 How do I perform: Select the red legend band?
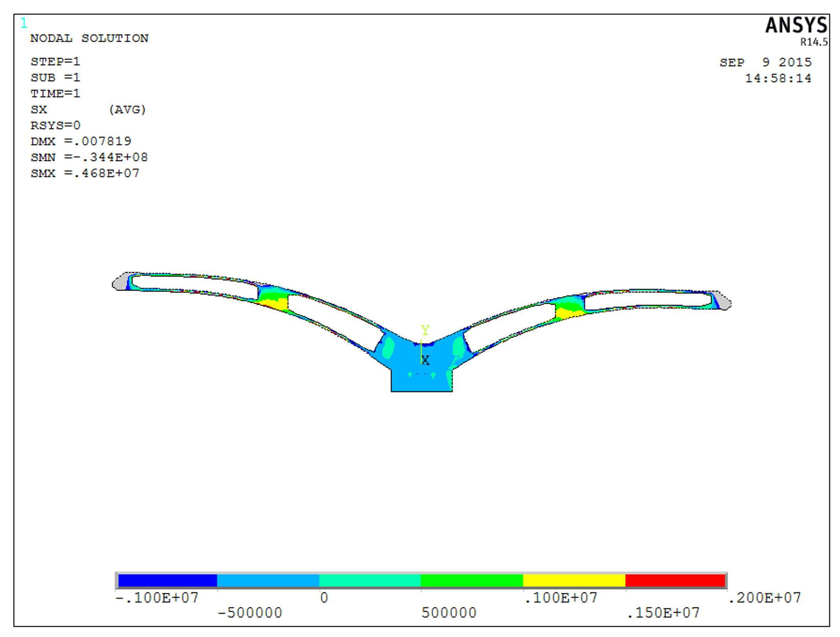click(x=675, y=580)
